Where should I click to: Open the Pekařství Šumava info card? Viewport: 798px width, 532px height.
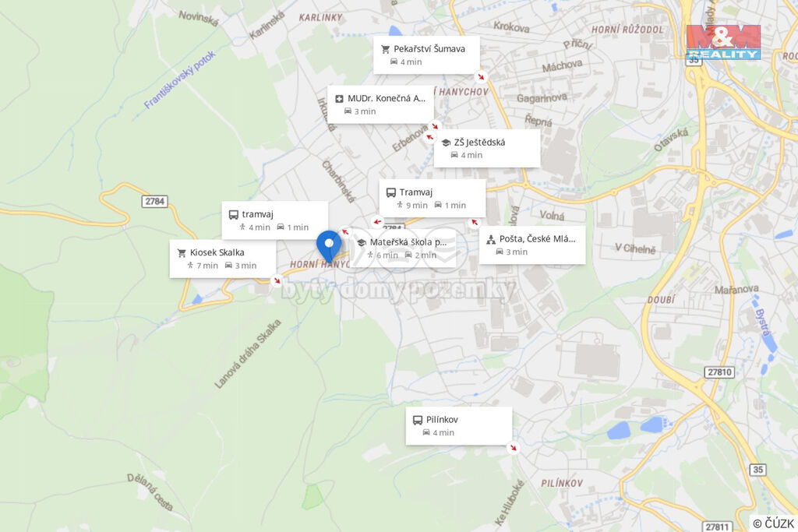pyautogui.click(x=426, y=55)
